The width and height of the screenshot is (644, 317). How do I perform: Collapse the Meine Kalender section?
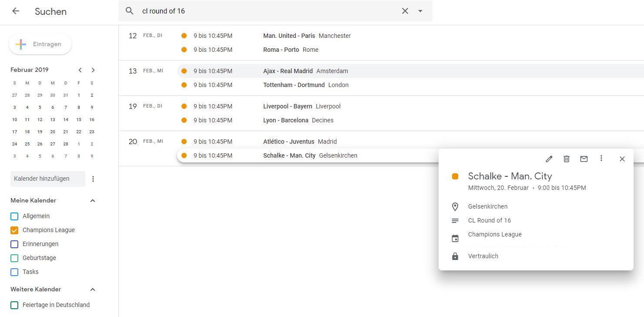tap(93, 201)
